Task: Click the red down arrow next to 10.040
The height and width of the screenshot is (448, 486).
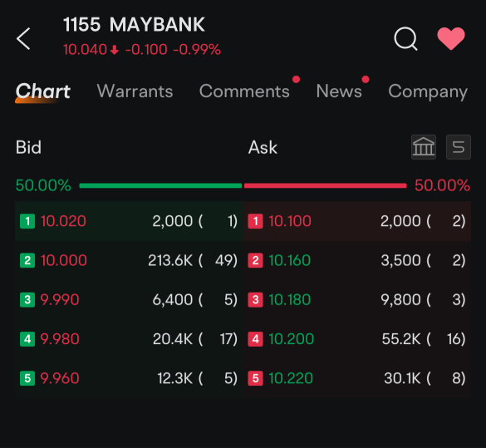Action: (x=115, y=50)
